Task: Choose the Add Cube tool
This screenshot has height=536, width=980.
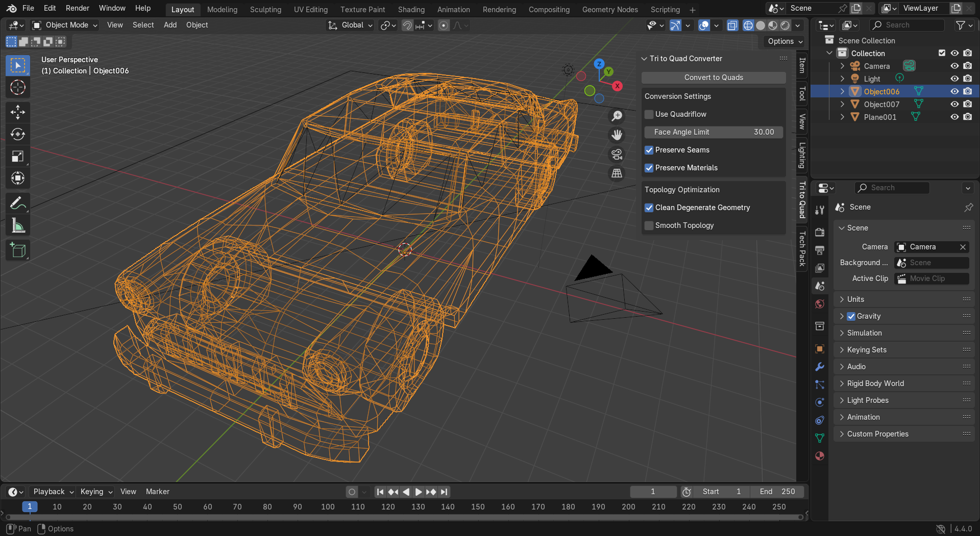Action: tap(18, 250)
